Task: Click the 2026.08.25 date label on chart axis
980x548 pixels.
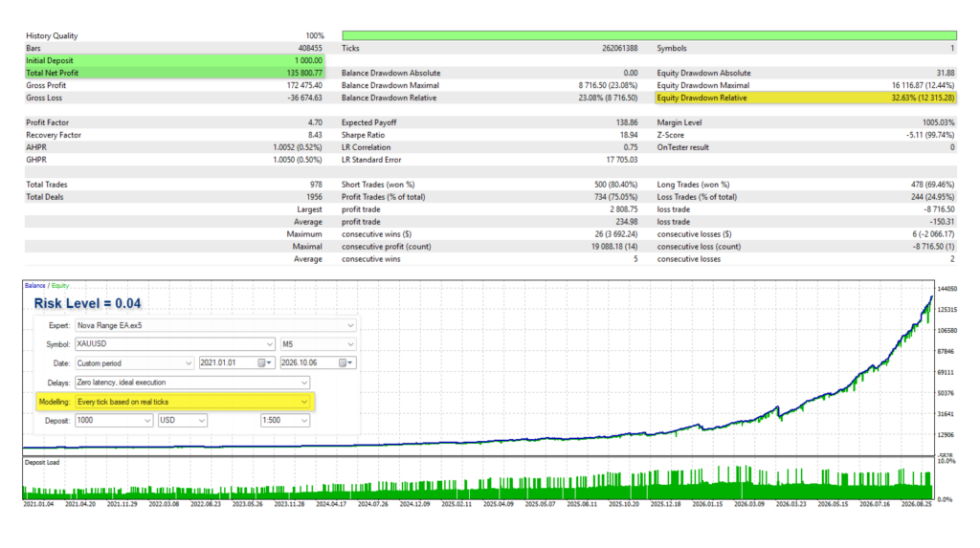Action: click(x=916, y=504)
